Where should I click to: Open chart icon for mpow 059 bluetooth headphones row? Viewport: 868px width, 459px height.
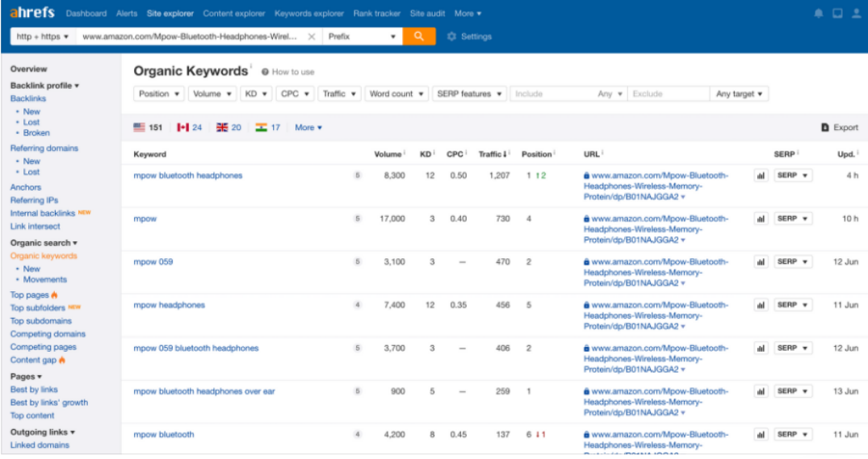(761, 348)
